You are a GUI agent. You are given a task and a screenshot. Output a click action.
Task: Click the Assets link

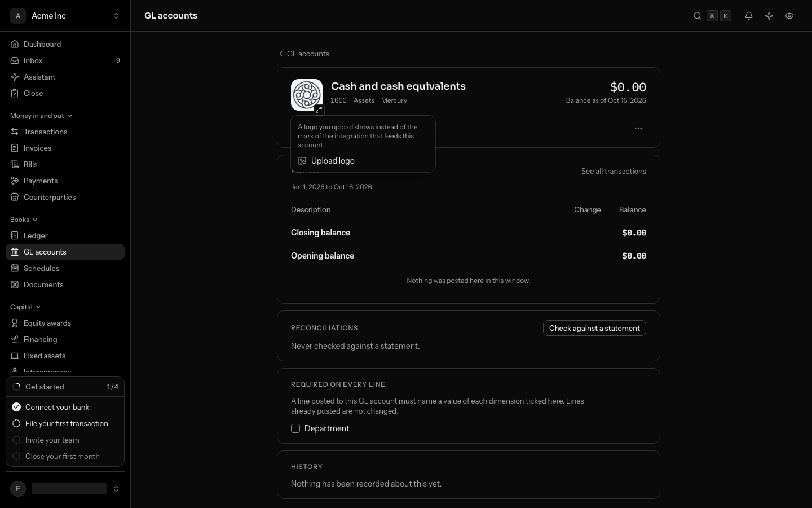364,100
